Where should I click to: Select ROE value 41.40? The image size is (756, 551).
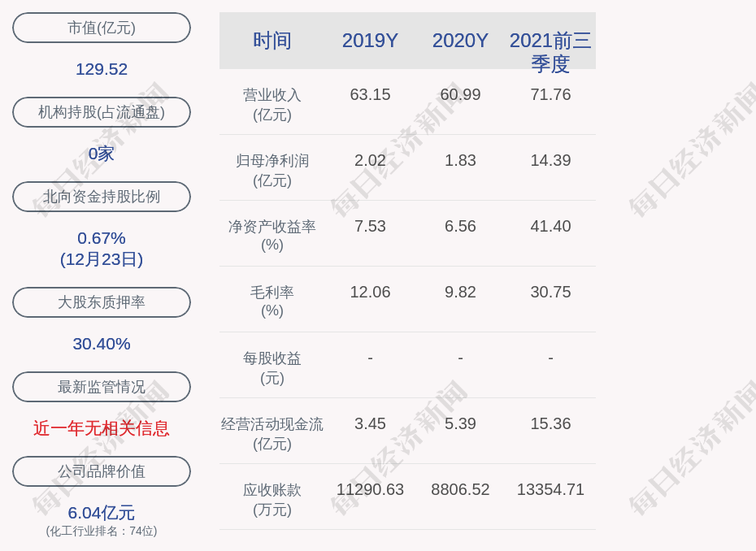pos(550,226)
